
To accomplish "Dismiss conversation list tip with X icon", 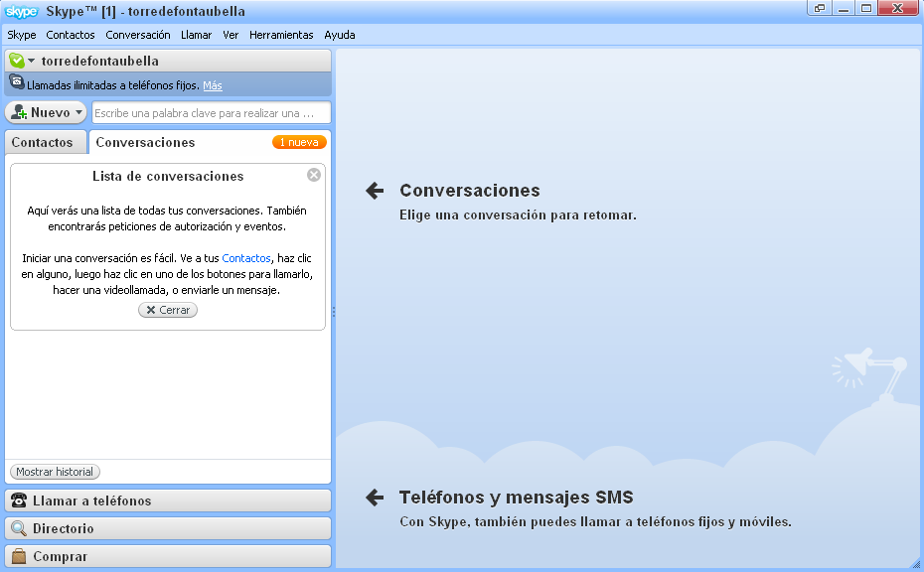I will 314,175.
